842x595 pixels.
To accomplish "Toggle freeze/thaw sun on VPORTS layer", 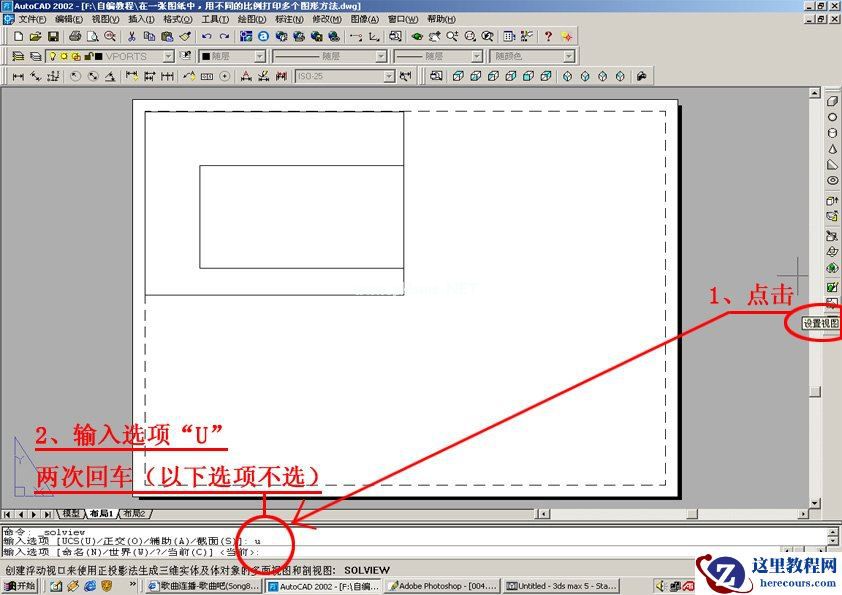I will click(x=64, y=56).
